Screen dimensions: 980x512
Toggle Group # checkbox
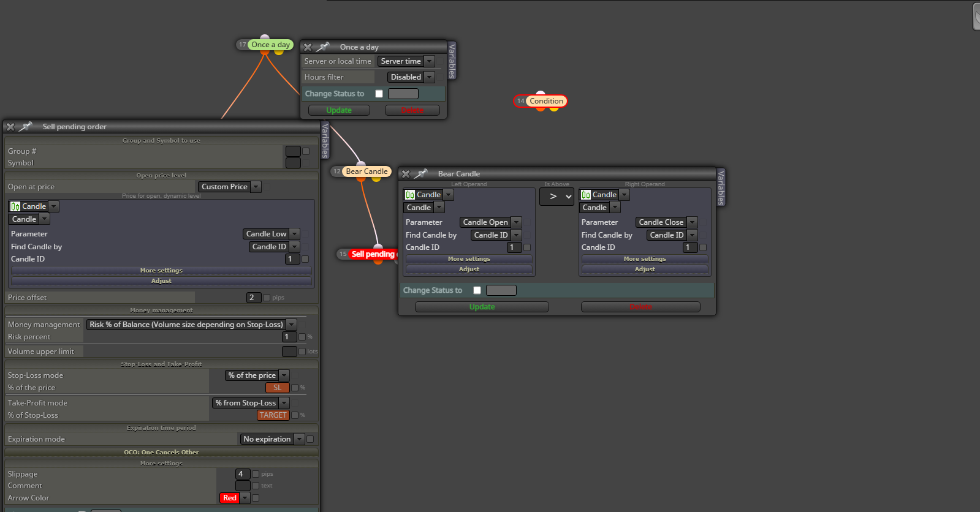306,151
